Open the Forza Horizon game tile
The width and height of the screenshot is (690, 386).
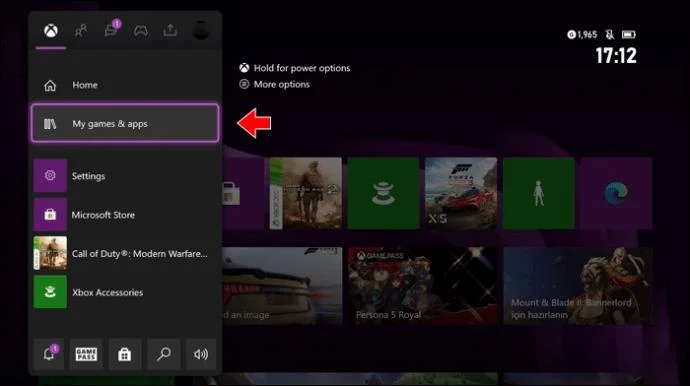pos(461,193)
